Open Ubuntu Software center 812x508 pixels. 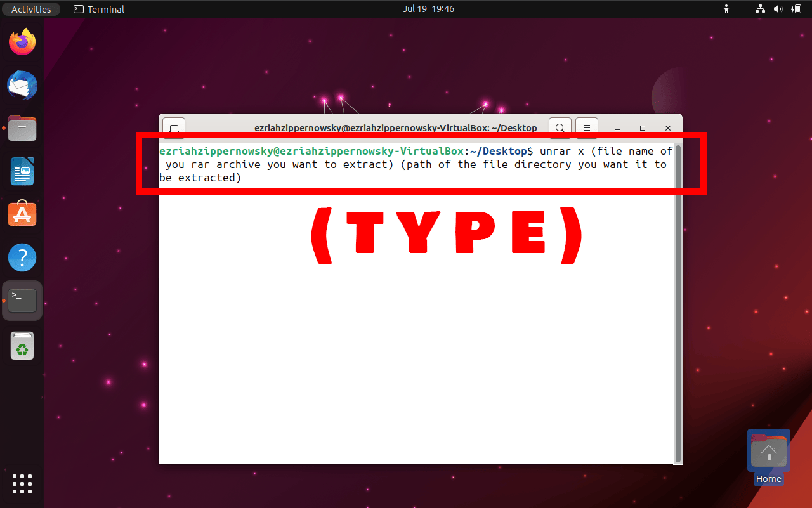22,214
